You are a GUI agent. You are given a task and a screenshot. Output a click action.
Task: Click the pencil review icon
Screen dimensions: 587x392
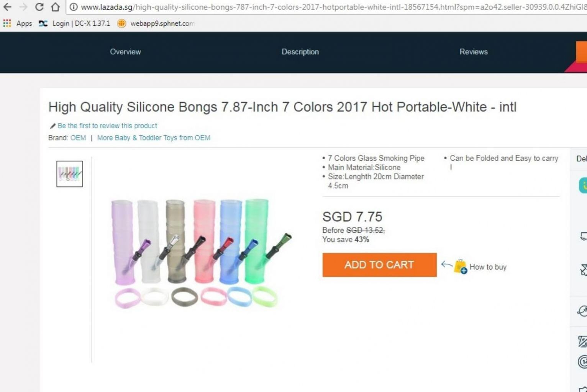[52, 126]
